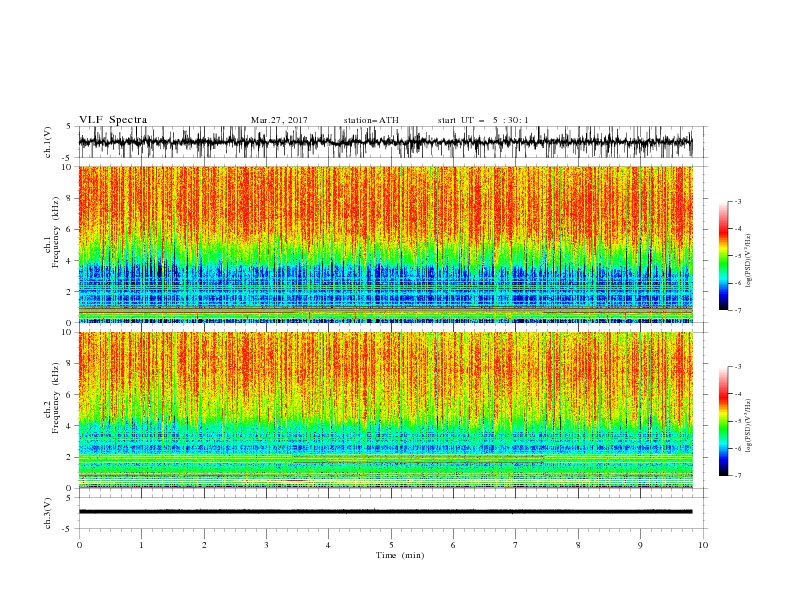
Task: Click the "VLF Spectra" plot title
Action: 113,120
